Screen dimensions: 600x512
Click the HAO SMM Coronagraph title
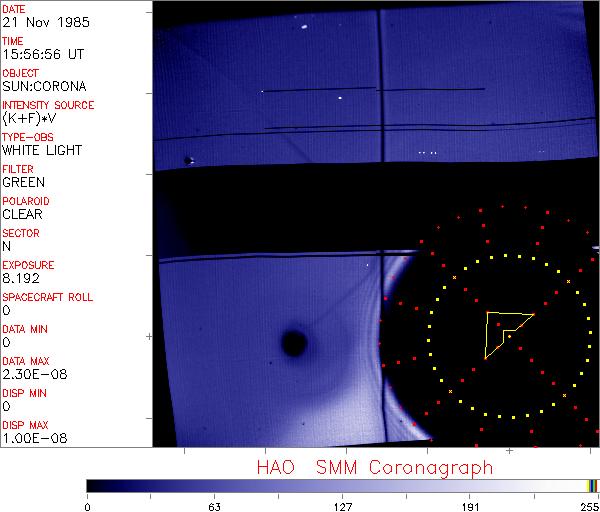tap(375, 467)
